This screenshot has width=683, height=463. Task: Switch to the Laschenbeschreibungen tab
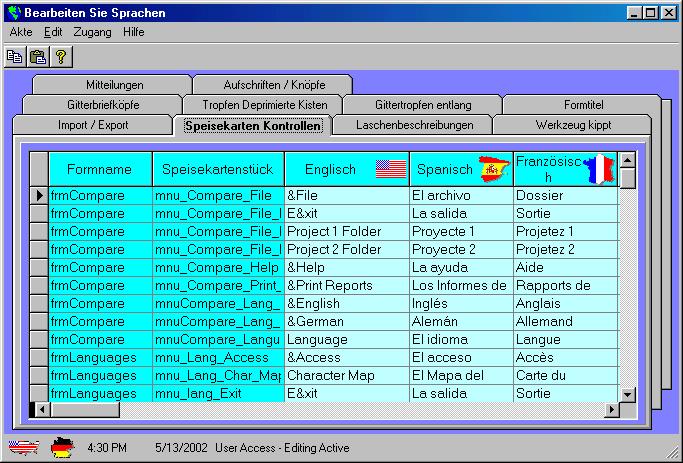(410, 125)
